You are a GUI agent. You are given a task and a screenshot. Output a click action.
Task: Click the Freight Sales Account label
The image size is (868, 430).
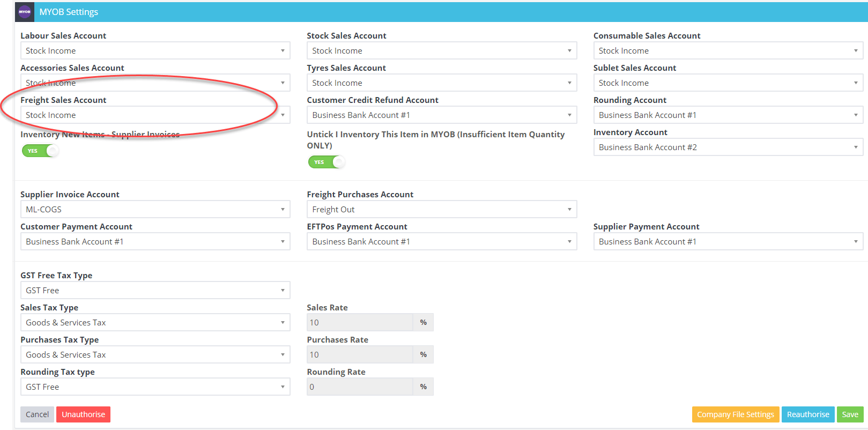point(63,100)
